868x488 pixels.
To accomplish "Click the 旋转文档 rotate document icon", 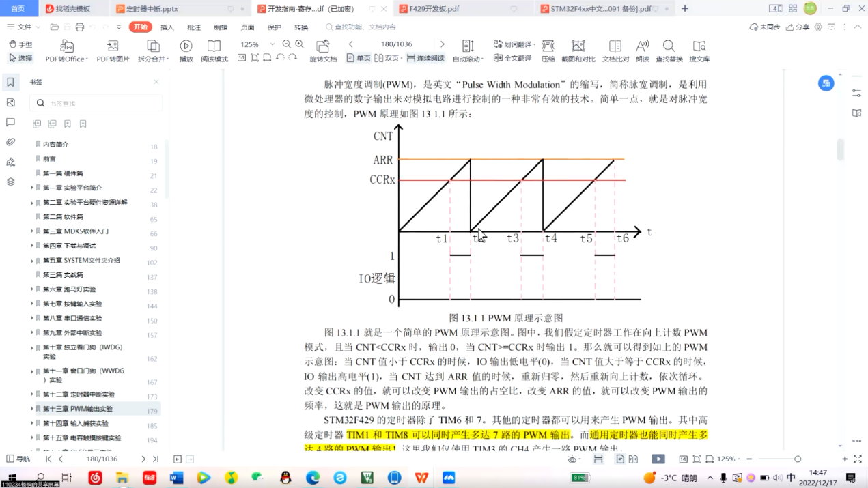I will (323, 46).
